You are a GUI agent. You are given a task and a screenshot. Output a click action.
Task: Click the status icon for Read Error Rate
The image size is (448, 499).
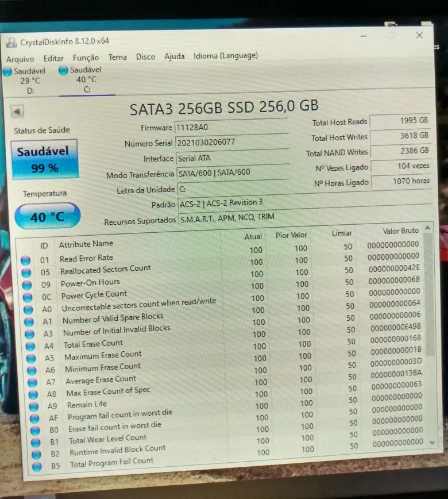26,260
